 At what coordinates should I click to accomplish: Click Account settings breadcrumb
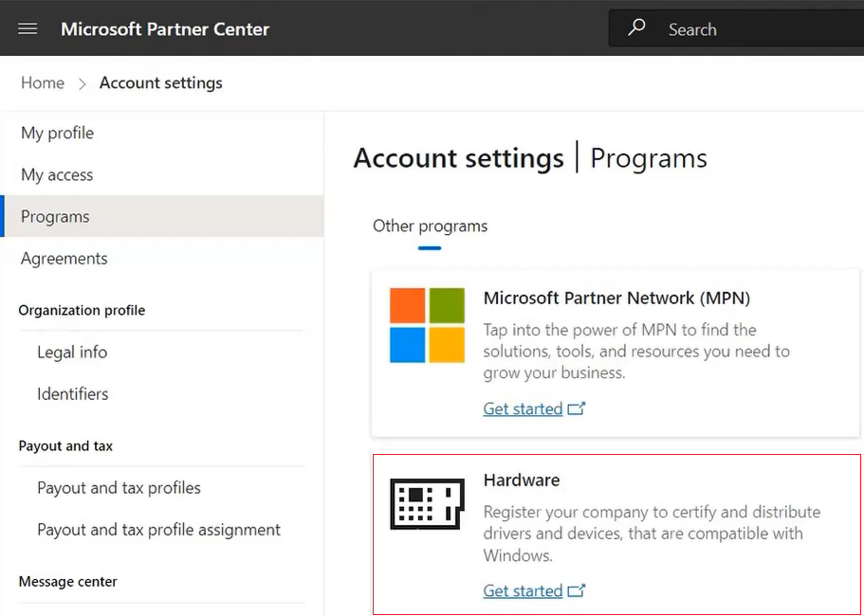pos(161,83)
